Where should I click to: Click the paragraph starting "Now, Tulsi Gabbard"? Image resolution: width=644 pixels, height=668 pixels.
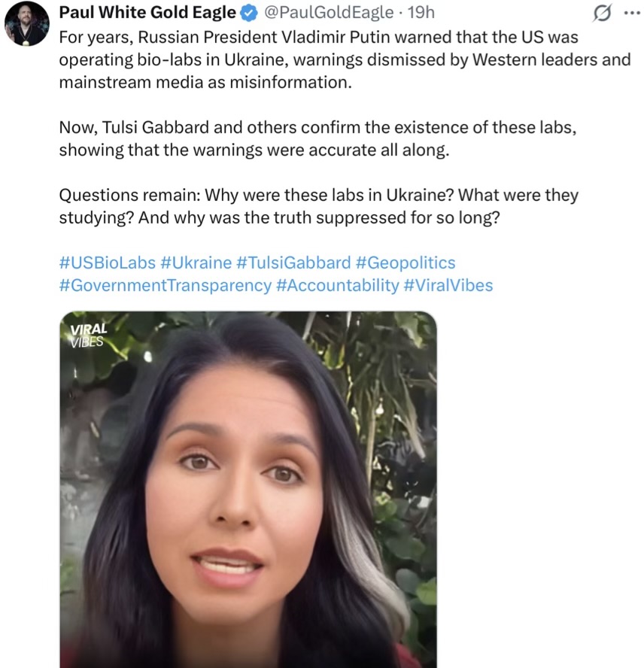pos(316,138)
